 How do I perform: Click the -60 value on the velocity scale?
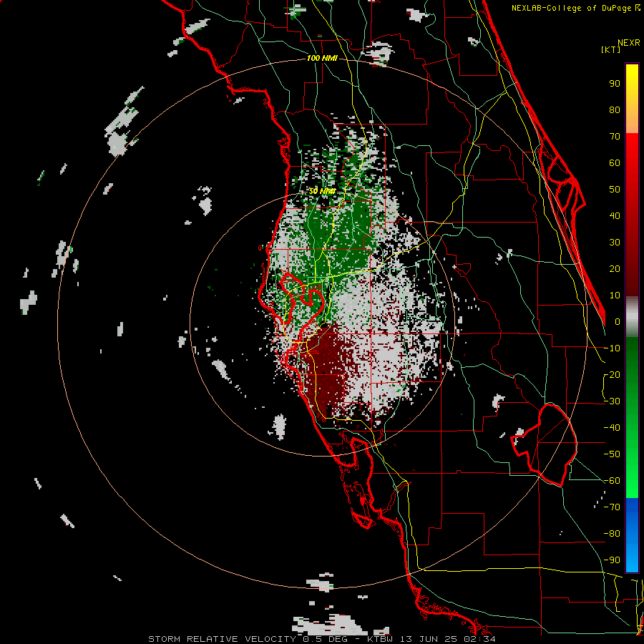click(x=613, y=481)
